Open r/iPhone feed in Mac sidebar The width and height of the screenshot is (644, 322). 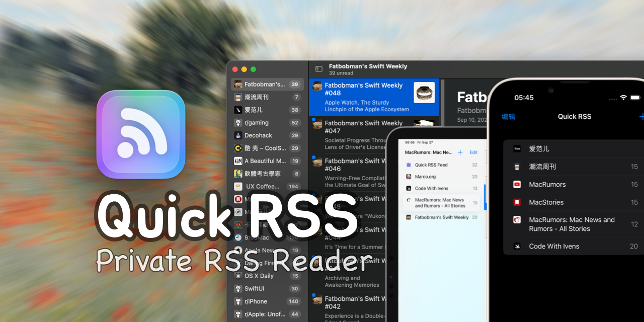pyautogui.click(x=267, y=301)
